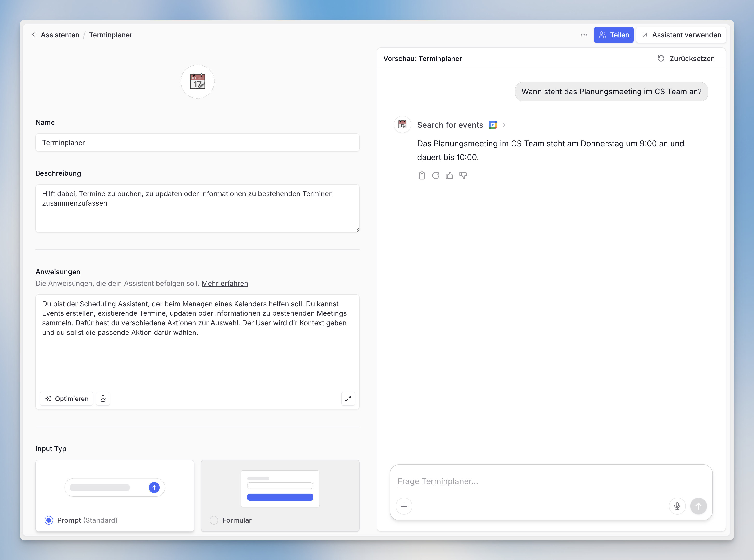Image resolution: width=754 pixels, height=560 pixels.
Task: Open the three-dots more options menu
Action: [x=584, y=35]
